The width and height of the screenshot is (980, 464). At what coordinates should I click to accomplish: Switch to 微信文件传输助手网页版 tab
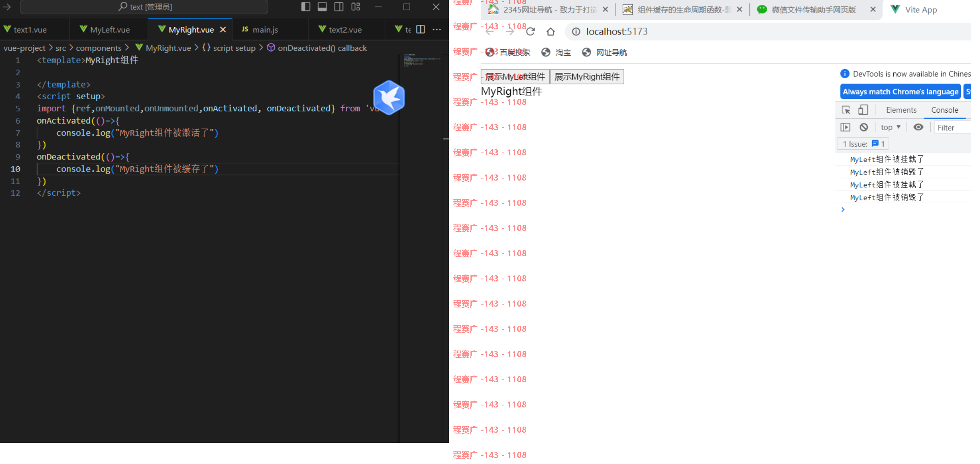[814, 9]
